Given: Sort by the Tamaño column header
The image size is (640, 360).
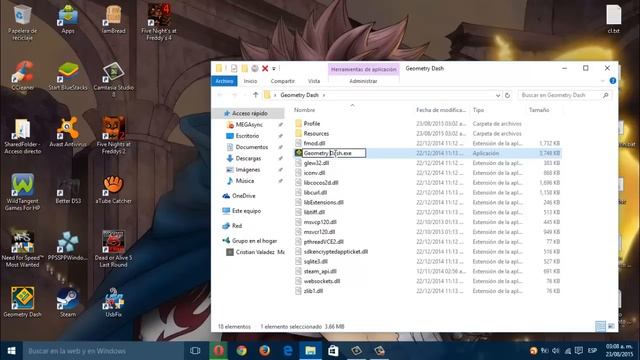Looking at the screenshot, I should point(539,110).
